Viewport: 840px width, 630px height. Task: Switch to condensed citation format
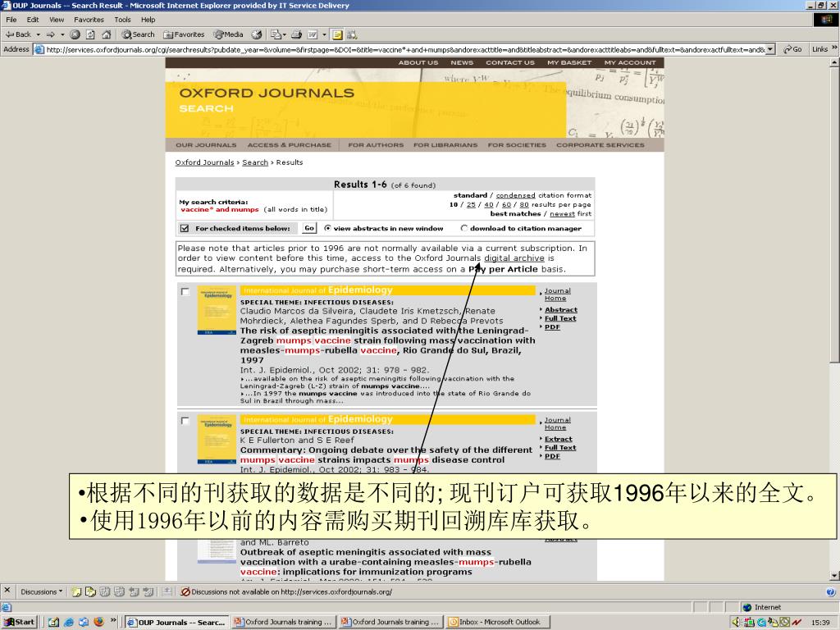click(x=515, y=195)
